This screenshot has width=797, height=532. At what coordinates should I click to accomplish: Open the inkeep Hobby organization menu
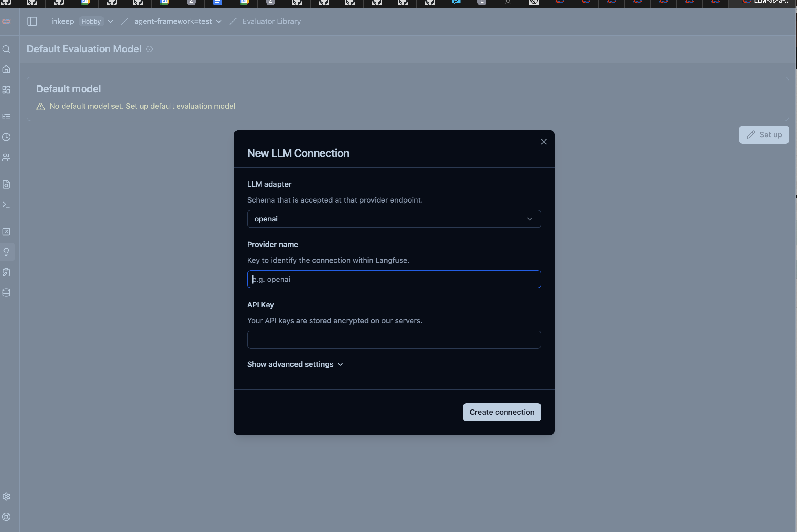(82, 21)
